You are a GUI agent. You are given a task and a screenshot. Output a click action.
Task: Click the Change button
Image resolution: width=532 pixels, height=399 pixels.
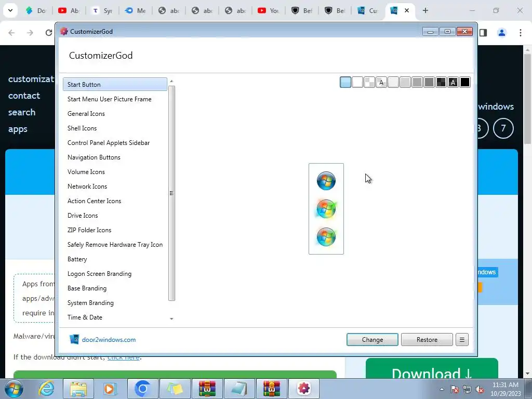(x=372, y=340)
